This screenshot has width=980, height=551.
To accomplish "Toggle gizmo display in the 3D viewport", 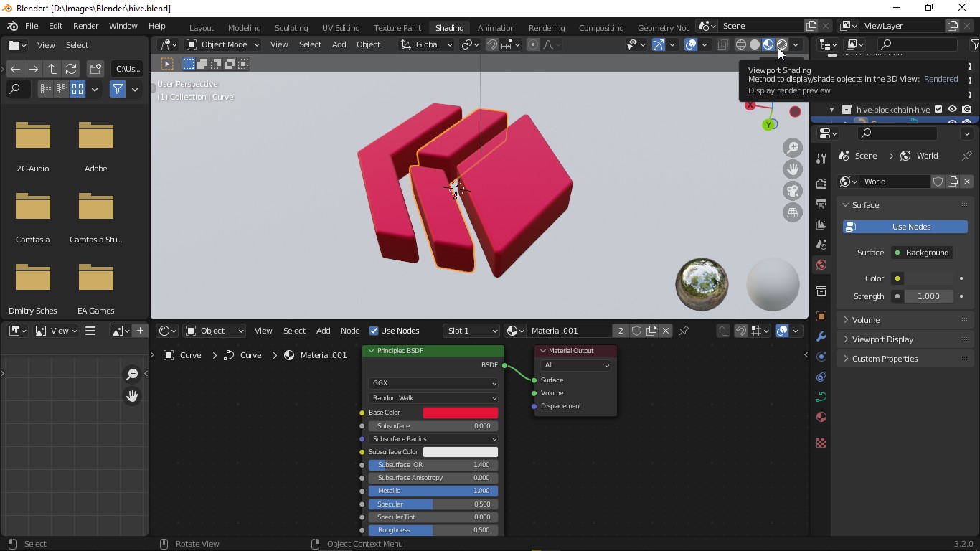I will 659,44.
